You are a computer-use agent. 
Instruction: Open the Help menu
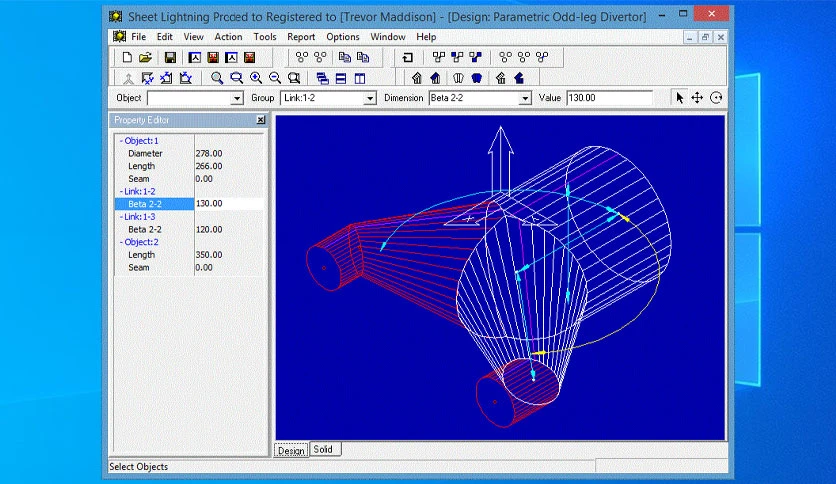click(426, 37)
